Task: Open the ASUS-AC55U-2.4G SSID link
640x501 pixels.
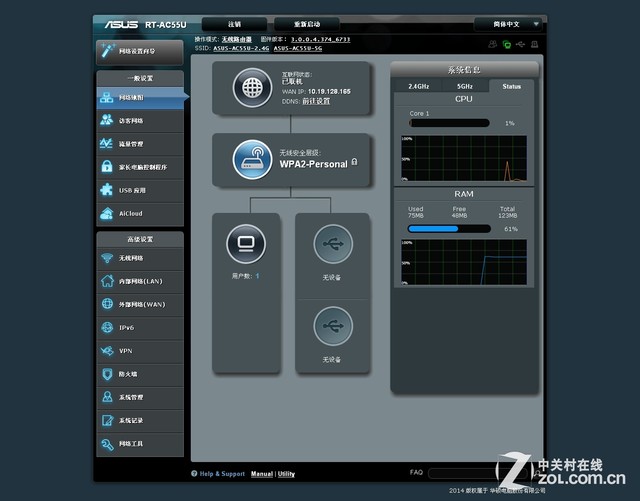Action: (x=241, y=48)
